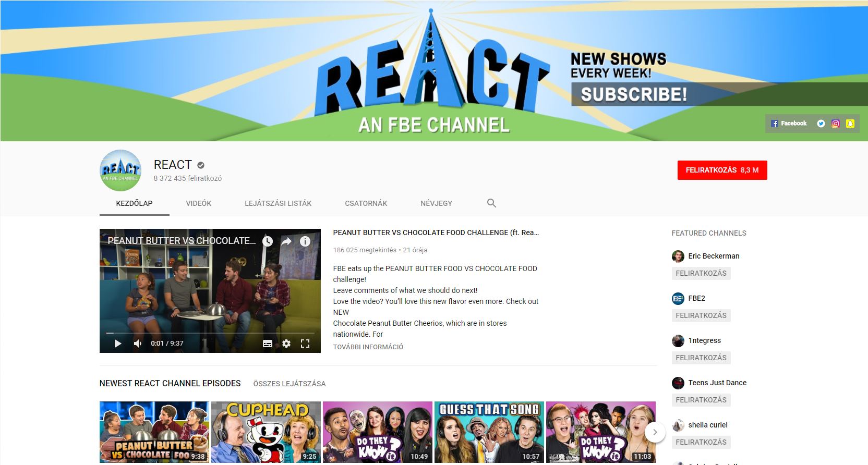This screenshot has width=868, height=465.
Task: Open NEWEST REACT CHANNEL EPISODES playlist
Action: 170,383
